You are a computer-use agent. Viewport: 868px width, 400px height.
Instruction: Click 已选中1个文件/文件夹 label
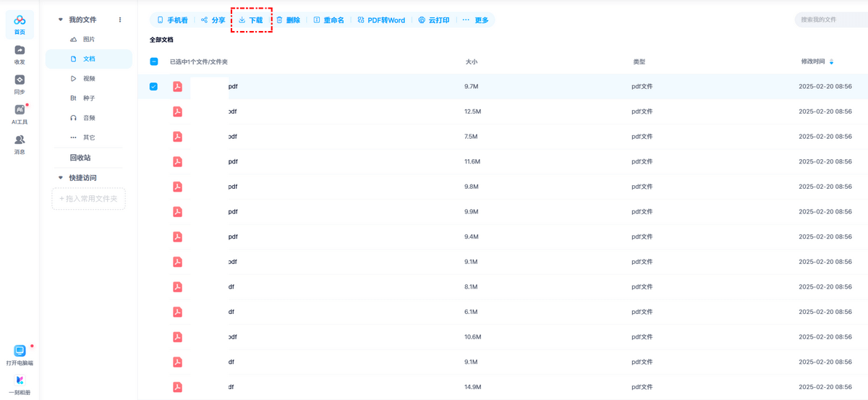[199, 62]
